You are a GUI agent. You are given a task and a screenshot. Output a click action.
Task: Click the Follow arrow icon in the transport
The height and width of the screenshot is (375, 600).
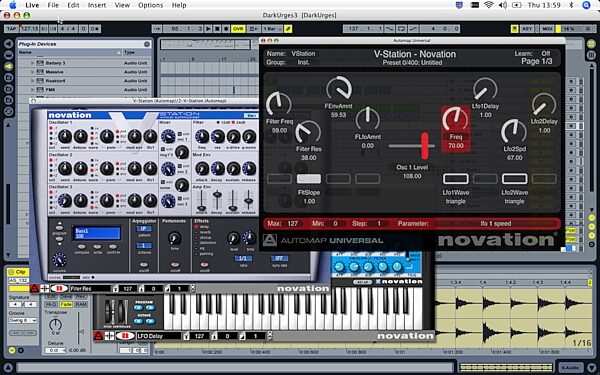(x=157, y=29)
